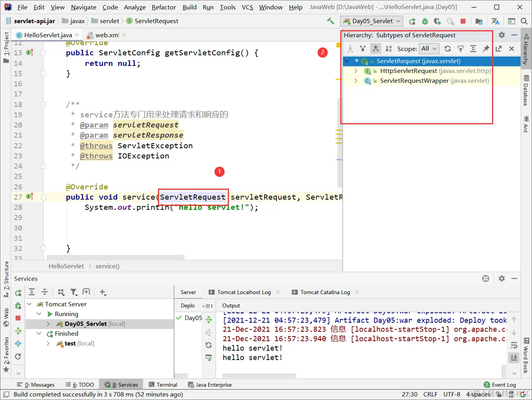This screenshot has width=532, height=400.
Task: Collapse all in the Services toolbar
Action: [x=45, y=292]
